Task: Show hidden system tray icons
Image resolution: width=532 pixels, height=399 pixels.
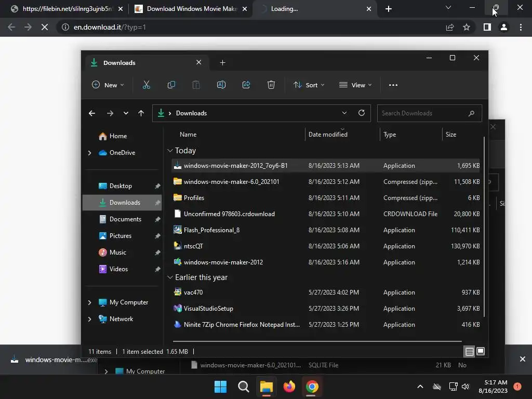Action: [x=420, y=387]
